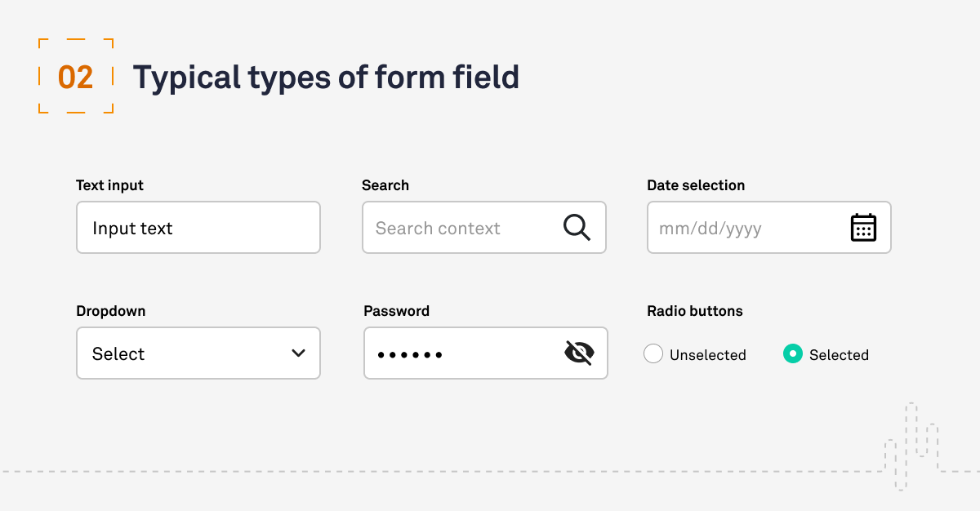Click the Password field label
This screenshot has height=511, width=980.
[x=396, y=311]
